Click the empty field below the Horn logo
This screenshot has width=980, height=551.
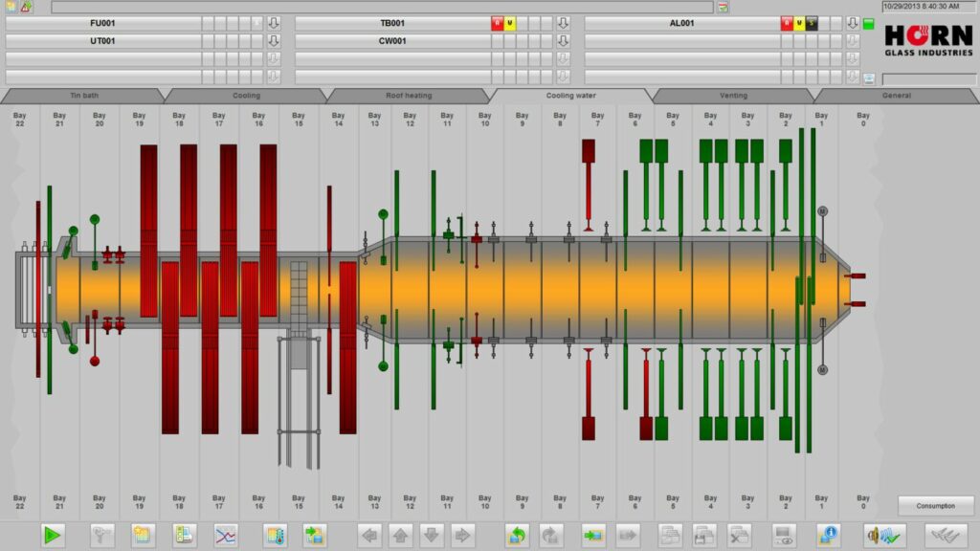tap(928, 79)
